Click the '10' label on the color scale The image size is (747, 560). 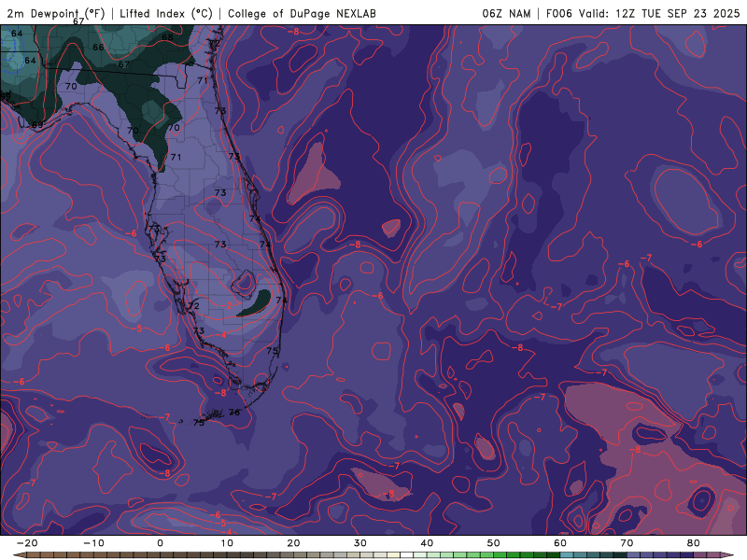point(227,543)
